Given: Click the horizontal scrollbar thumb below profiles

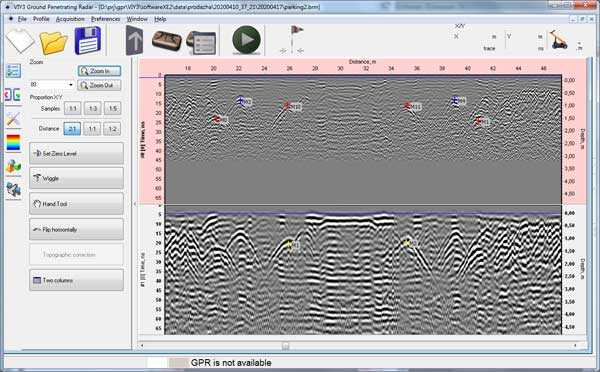Looking at the screenshot, I should coord(285,346).
